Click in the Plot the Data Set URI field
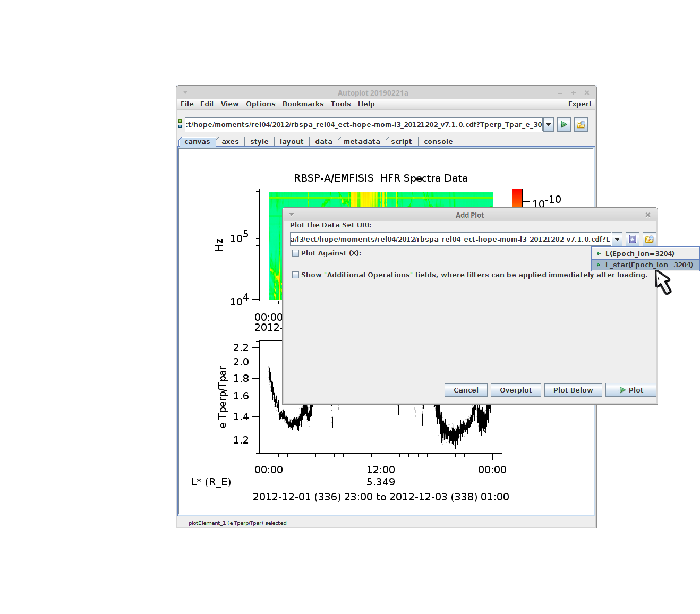This screenshot has height=614, width=700. click(450, 240)
